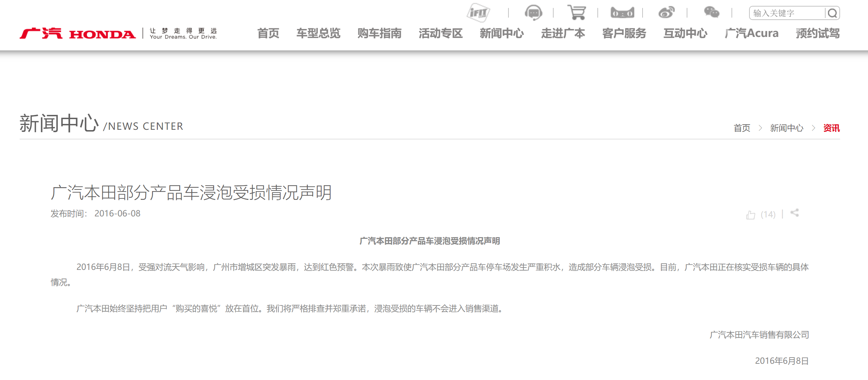Click the GAC Honda logo
The image size is (868, 380).
78,33
